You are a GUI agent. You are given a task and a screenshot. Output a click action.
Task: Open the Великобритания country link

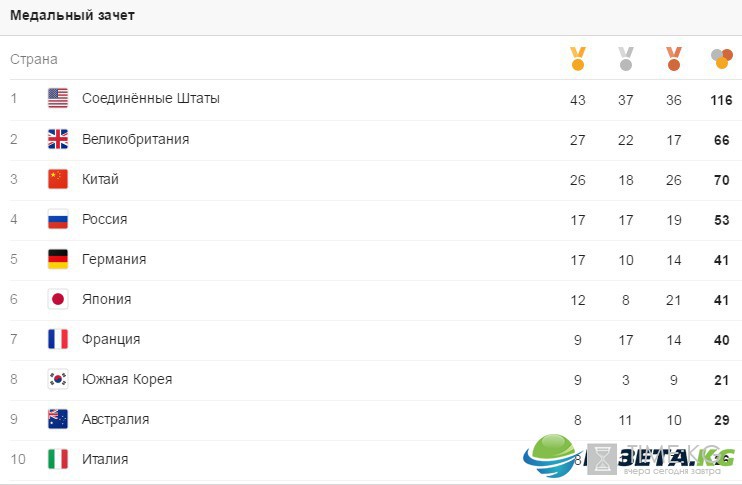[x=135, y=139]
